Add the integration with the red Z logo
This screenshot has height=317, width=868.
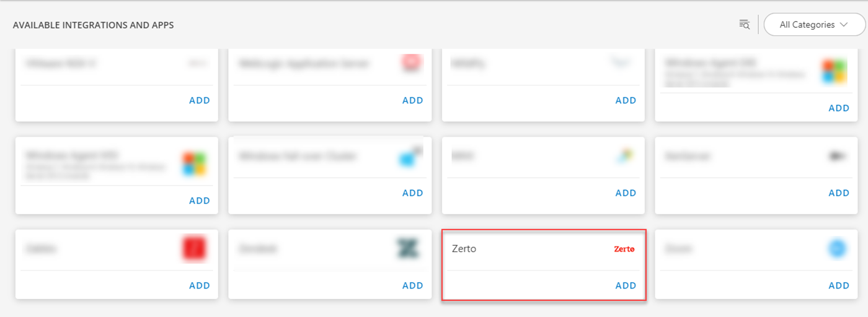click(199, 285)
